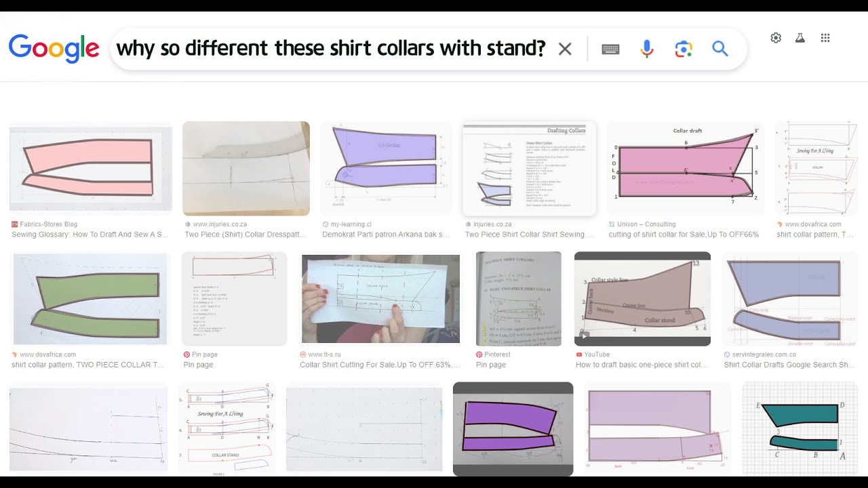Open the Pinterest book page thumbnail
Screen dimensions: 868x488
point(519,299)
